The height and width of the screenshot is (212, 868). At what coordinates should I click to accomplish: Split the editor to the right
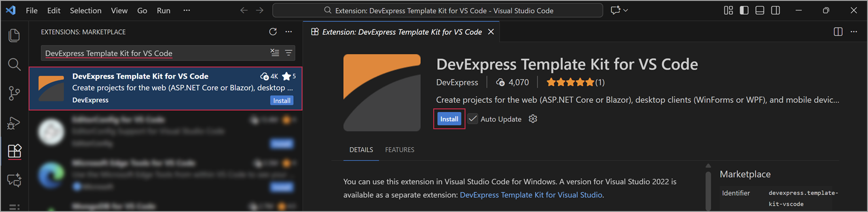point(838,32)
